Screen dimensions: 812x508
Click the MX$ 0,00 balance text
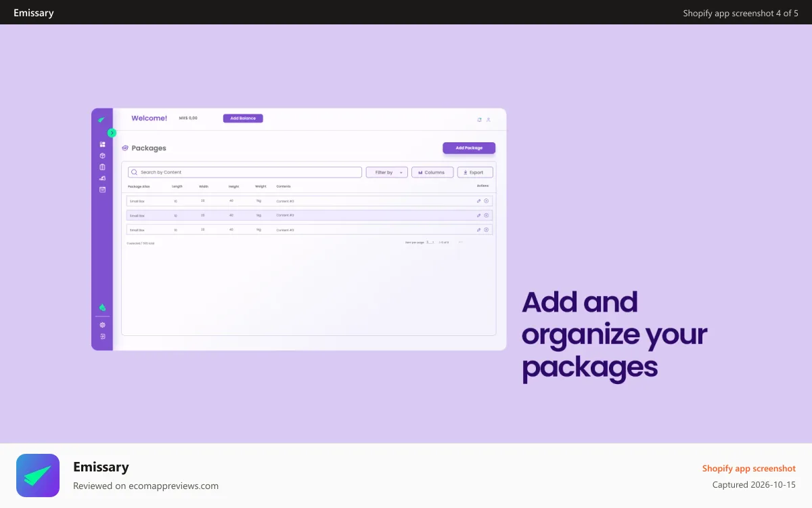tap(188, 119)
